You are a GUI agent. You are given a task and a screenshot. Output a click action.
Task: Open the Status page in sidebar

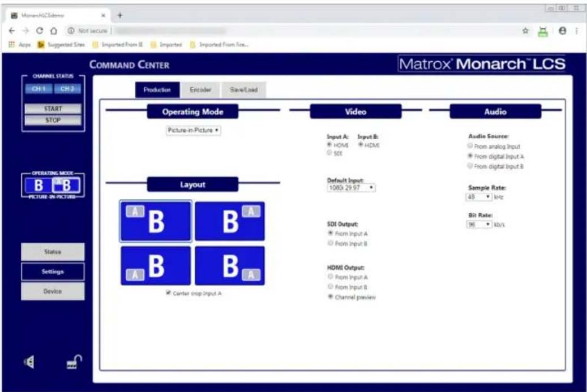(x=53, y=252)
